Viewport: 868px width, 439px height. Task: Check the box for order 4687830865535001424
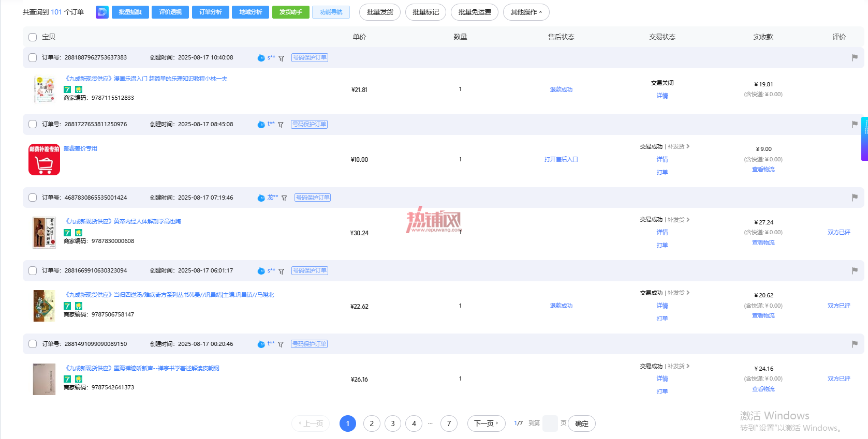pyautogui.click(x=33, y=198)
